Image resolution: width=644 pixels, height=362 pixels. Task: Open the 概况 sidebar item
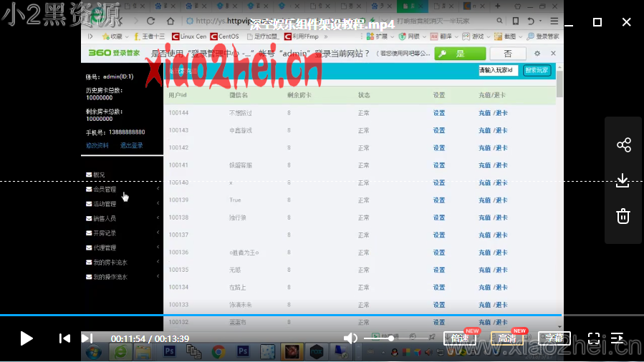pyautogui.click(x=95, y=175)
